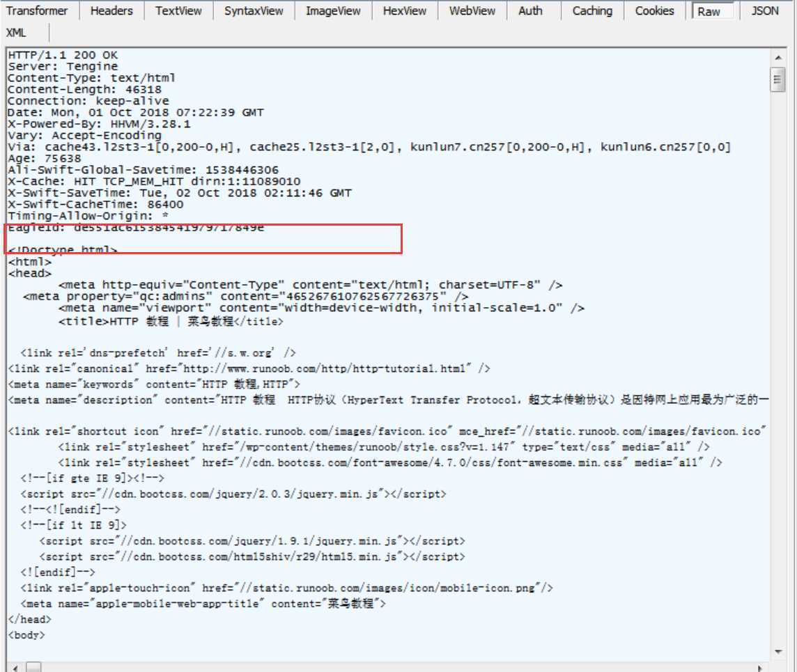Switch to the Caching tab
Screen dimensions: 797x672
click(x=592, y=10)
